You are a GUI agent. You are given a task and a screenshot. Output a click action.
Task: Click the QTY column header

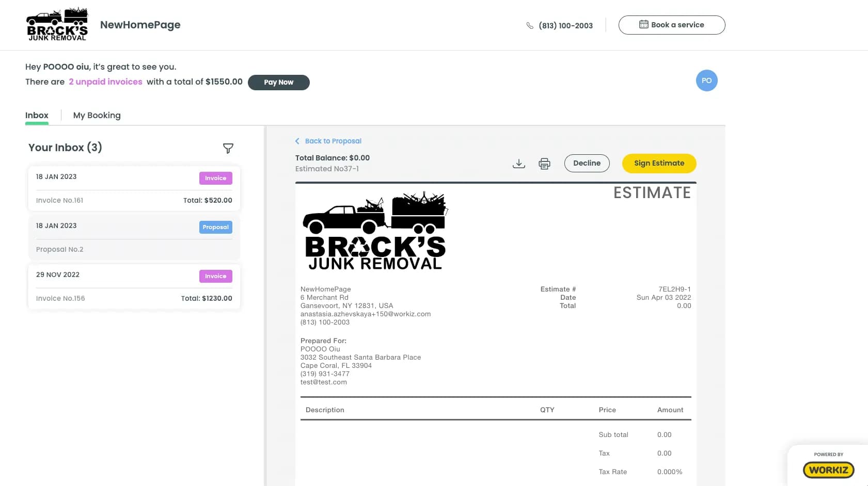(547, 410)
